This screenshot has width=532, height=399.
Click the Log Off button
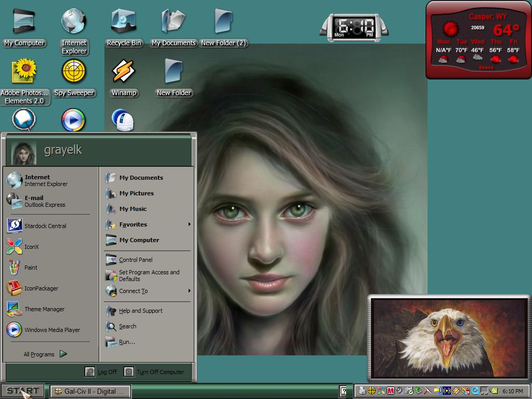tap(101, 372)
